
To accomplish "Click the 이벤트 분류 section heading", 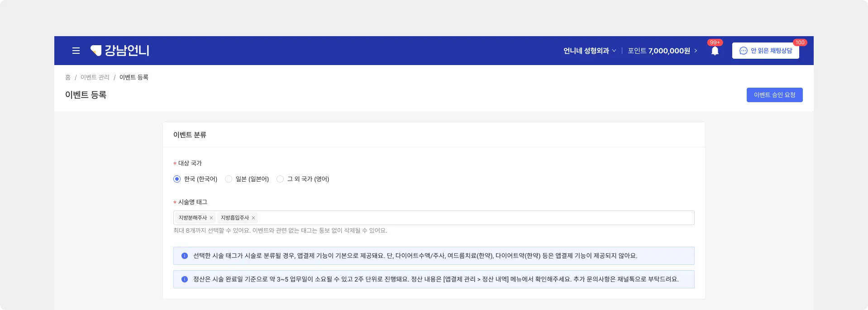I will (190, 135).
